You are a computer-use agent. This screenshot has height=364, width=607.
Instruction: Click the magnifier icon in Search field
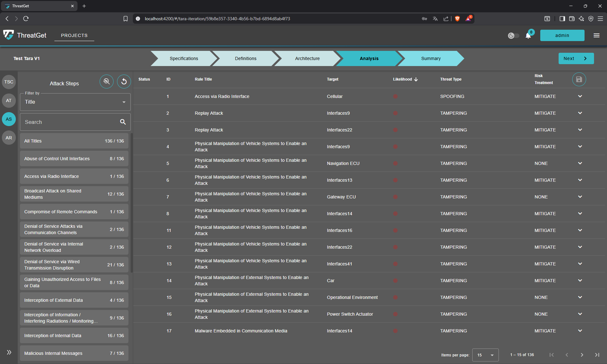pos(123,122)
